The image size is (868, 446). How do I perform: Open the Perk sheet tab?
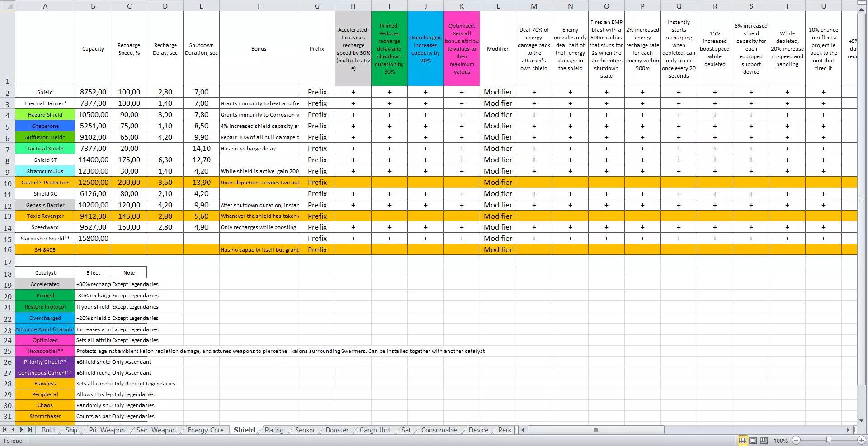point(505,430)
